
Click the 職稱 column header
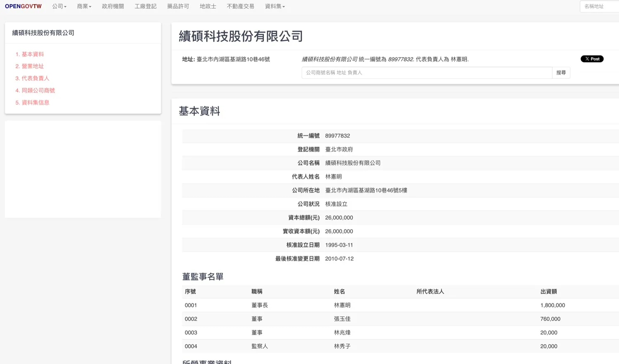(257, 291)
